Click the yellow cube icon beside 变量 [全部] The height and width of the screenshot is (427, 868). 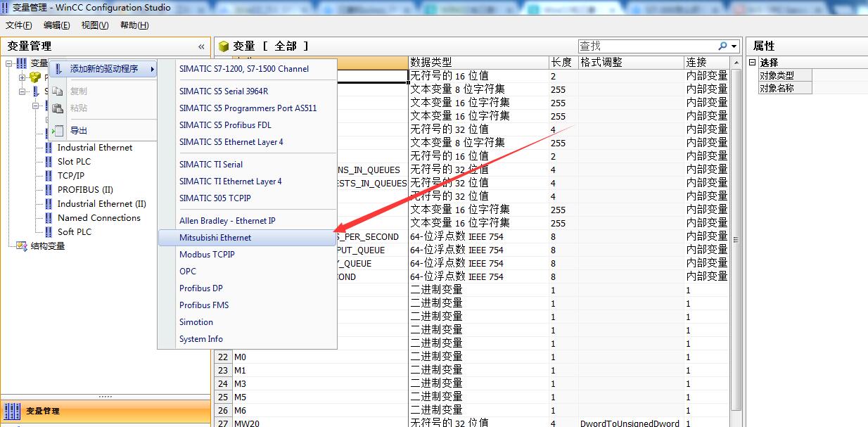[x=224, y=46]
